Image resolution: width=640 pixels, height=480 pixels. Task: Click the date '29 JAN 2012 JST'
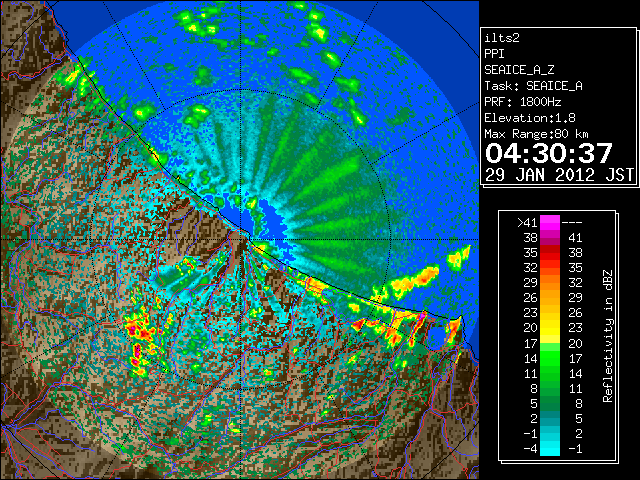click(x=559, y=175)
